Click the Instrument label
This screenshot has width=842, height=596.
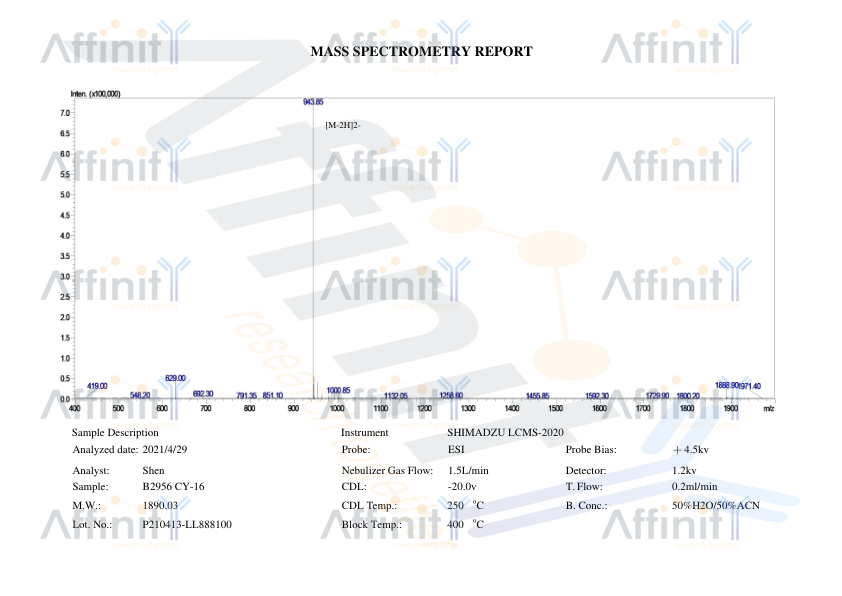(365, 433)
